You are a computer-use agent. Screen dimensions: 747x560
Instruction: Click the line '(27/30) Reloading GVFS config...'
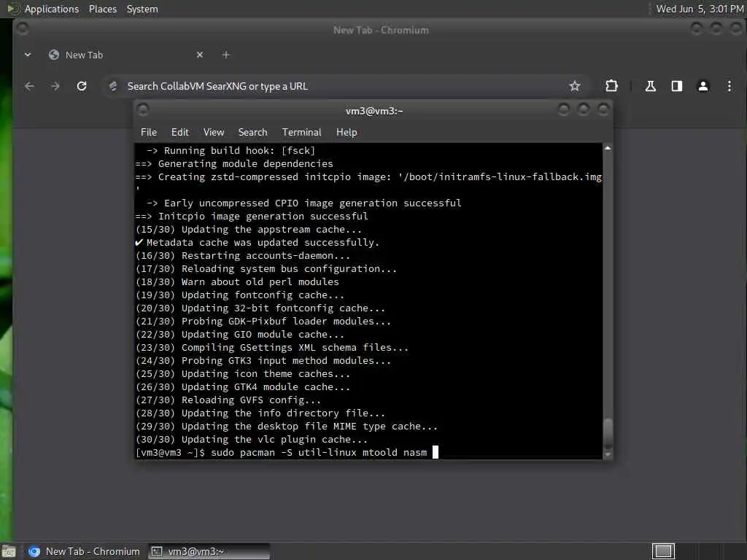point(228,400)
